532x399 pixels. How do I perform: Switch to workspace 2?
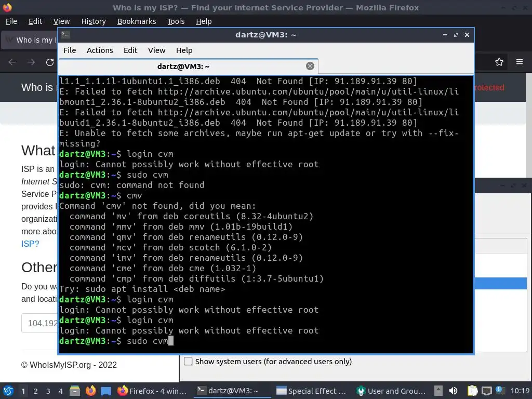[x=36, y=391]
